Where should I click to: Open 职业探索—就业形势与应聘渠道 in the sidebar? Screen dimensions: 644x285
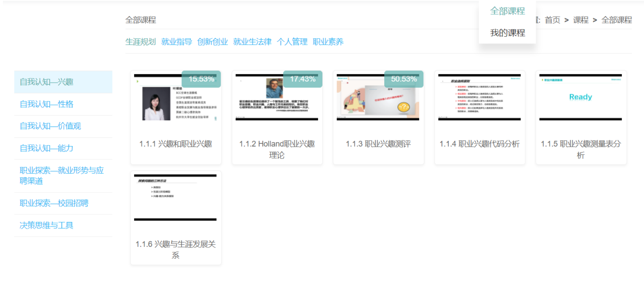63,176
